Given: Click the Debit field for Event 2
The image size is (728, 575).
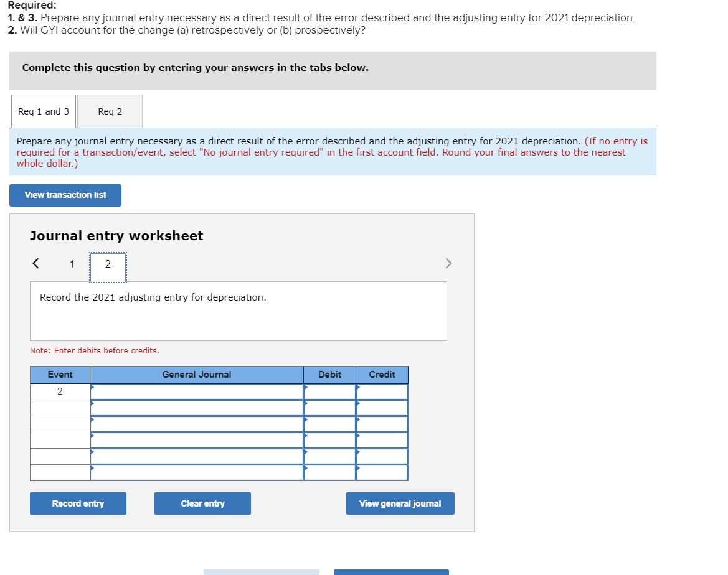Looking at the screenshot, I should tap(329, 392).
